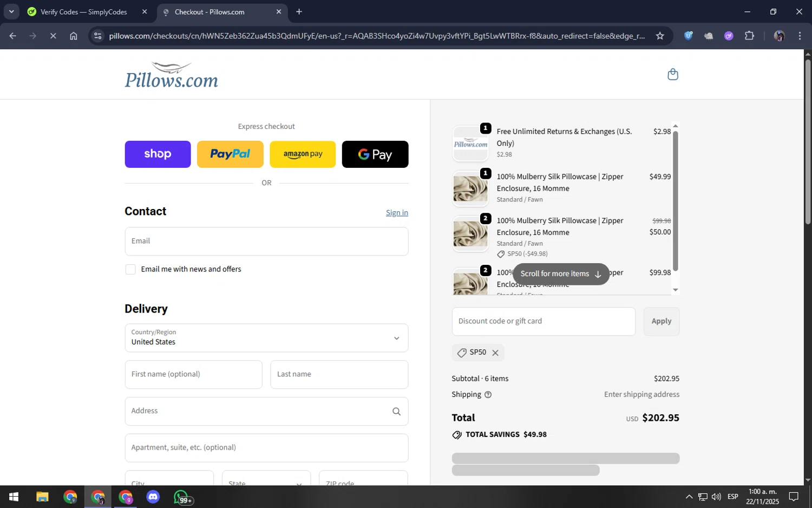Open Discord from the taskbar
Viewport: 812px width, 508px height.
[153, 497]
